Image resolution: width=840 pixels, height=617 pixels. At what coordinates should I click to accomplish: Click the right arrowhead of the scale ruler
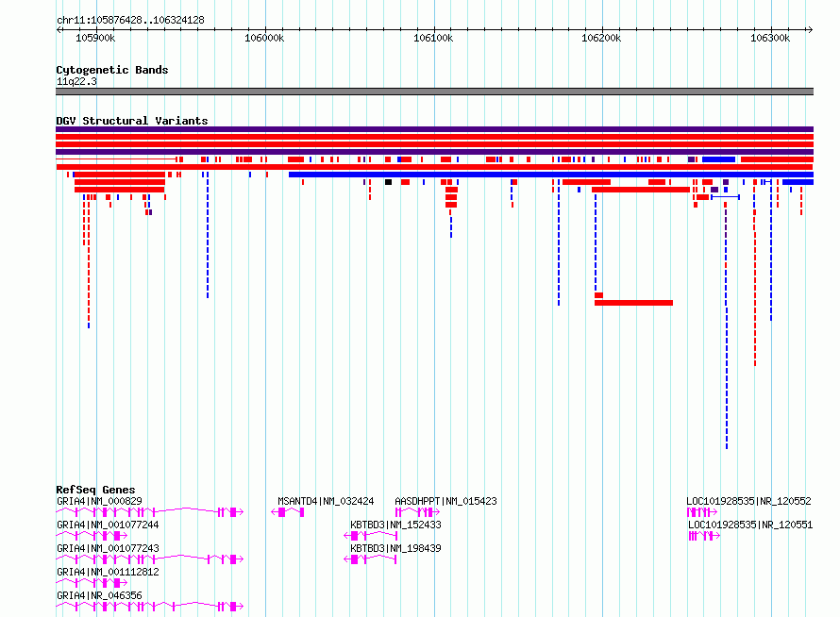[810, 29]
